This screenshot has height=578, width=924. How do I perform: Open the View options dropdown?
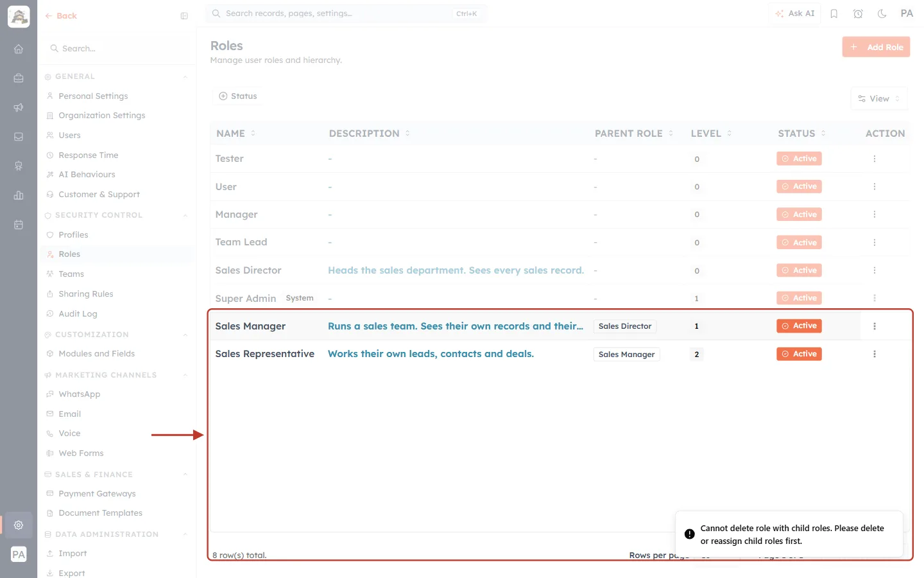[879, 99]
